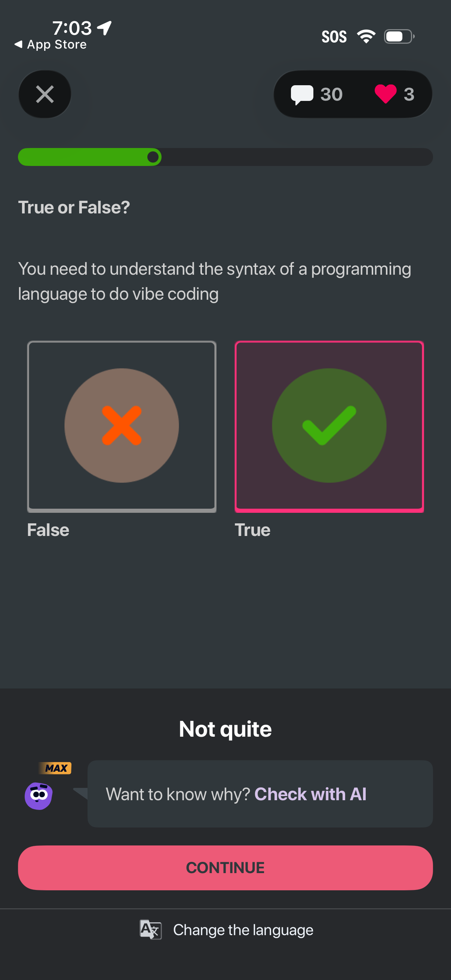This screenshot has width=451, height=980.
Task: Tap the App Store back navigation
Action: click(x=50, y=44)
